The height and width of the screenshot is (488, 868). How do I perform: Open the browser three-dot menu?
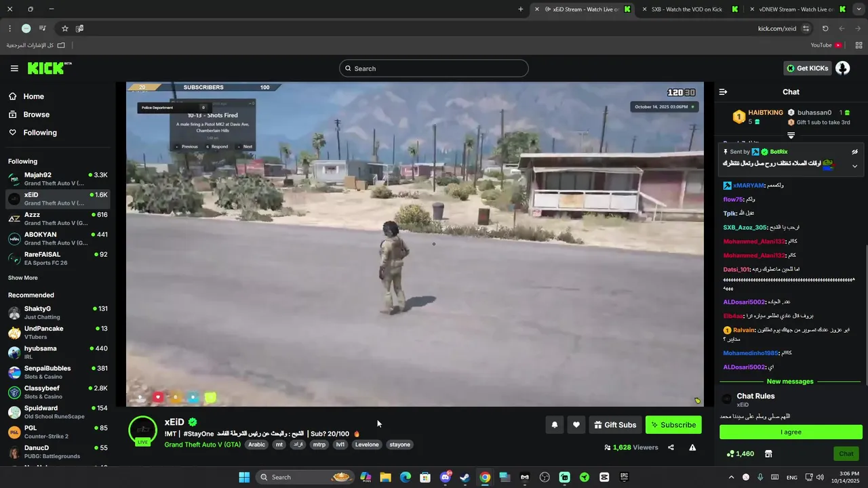coord(9,28)
